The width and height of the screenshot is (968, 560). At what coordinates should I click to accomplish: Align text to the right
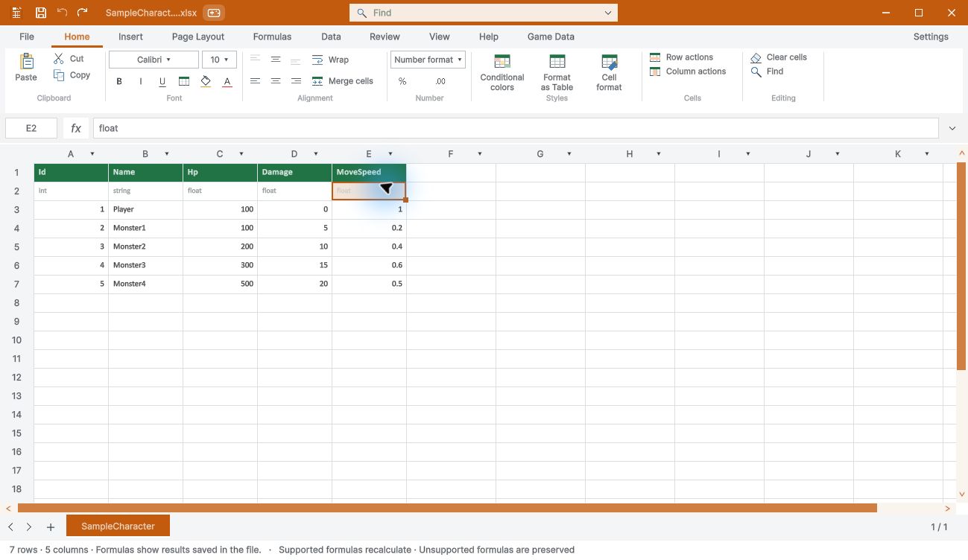[x=296, y=81]
